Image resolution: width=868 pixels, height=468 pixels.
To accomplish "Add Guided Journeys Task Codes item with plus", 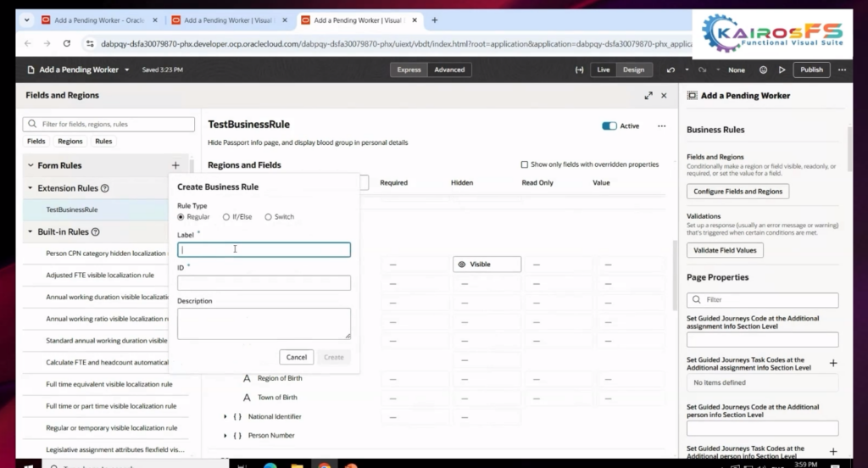I will click(832, 363).
